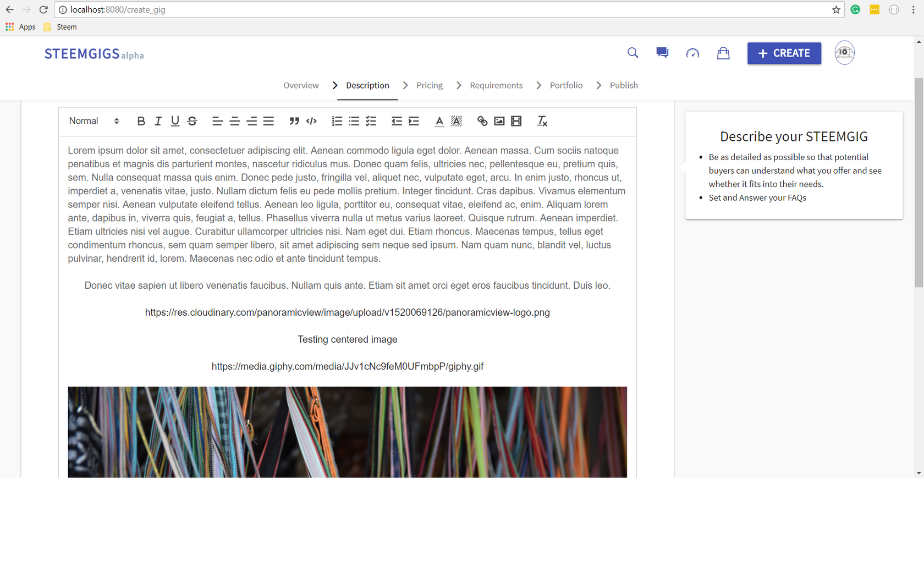Create an ordered numbered list
The height and width of the screenshot is (572, 924).
(x=337, y=121)
